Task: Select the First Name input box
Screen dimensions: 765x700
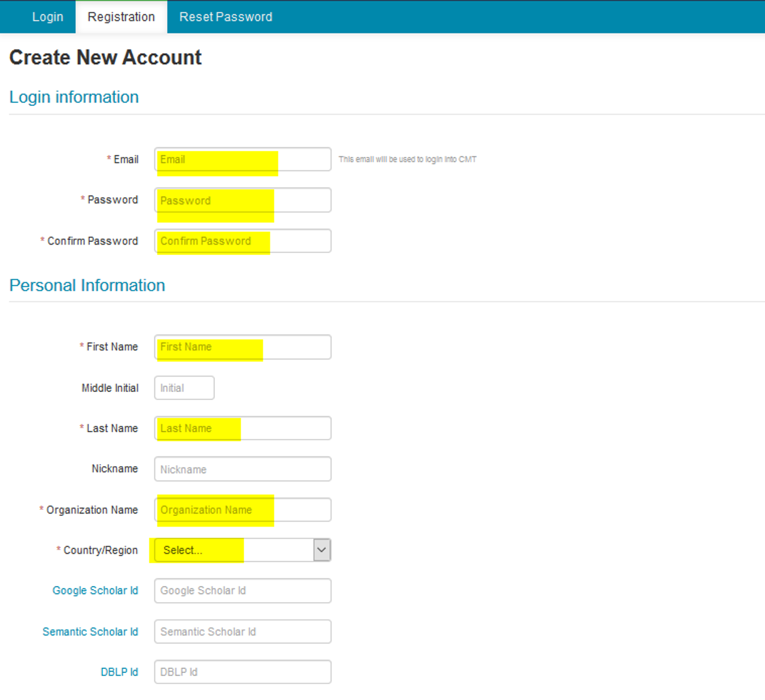Action: [x=243, y=347]
